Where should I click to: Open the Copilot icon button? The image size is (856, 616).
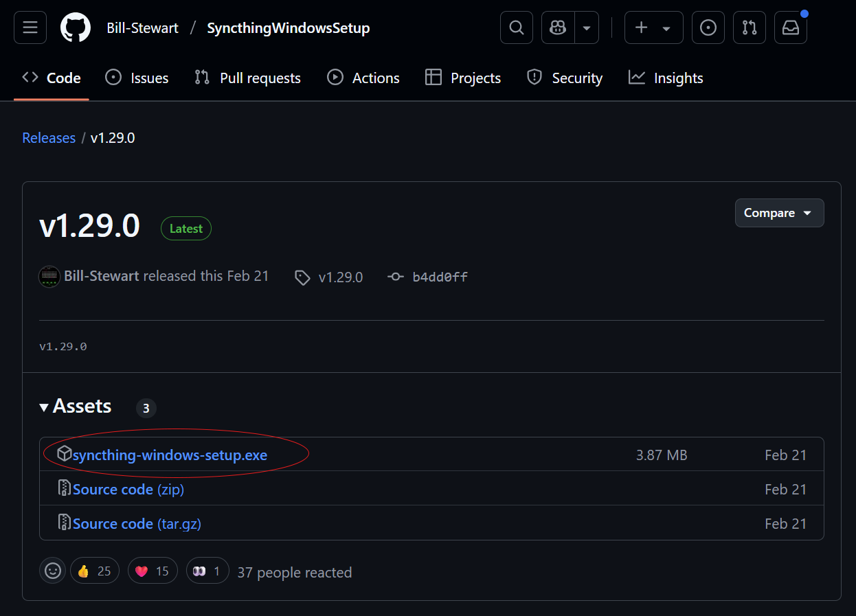tap(558, 27)
